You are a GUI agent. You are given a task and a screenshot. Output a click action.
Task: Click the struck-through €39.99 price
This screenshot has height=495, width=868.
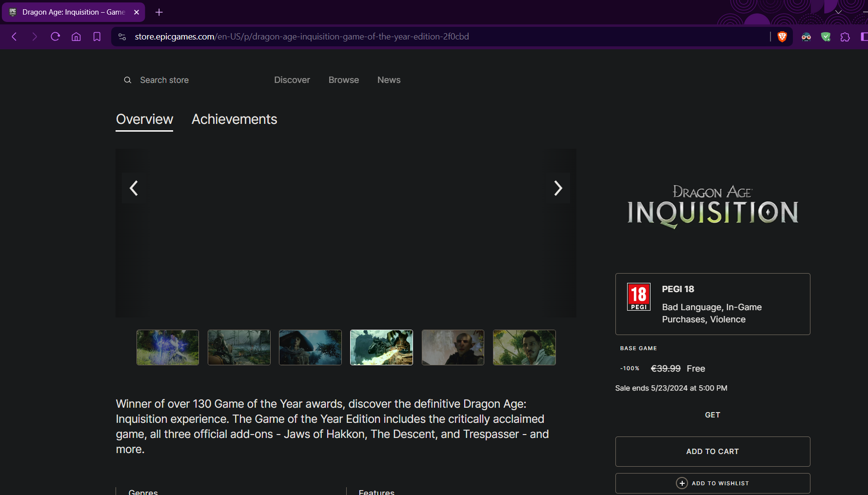click(666, 369)
